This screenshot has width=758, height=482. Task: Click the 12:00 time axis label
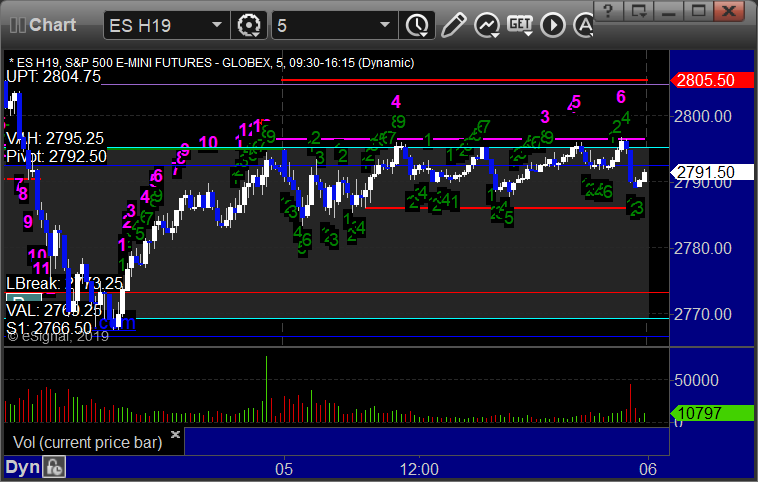pos(419,469)
